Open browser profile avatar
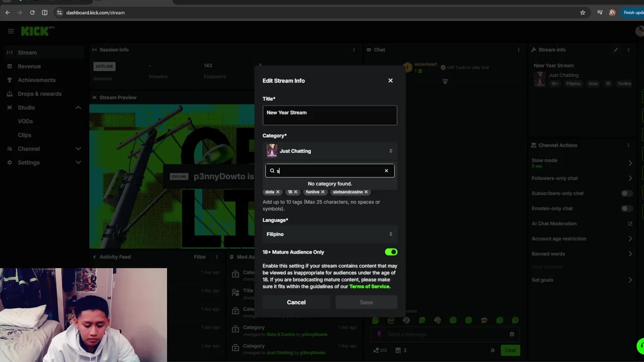Image resolution: width=644 pixels, height=362 pixels. click(612, 13)
